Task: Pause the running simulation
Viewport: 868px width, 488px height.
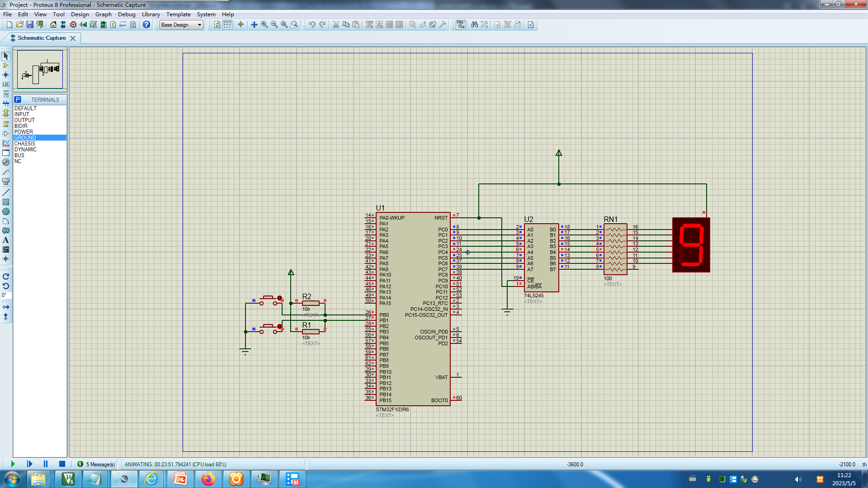Action: [45, 464]
